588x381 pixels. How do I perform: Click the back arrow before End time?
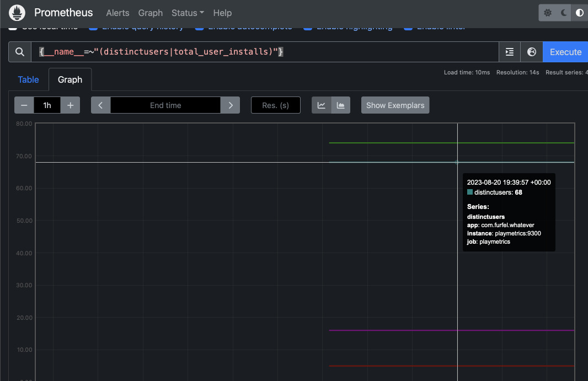click(x=100, y=105)
